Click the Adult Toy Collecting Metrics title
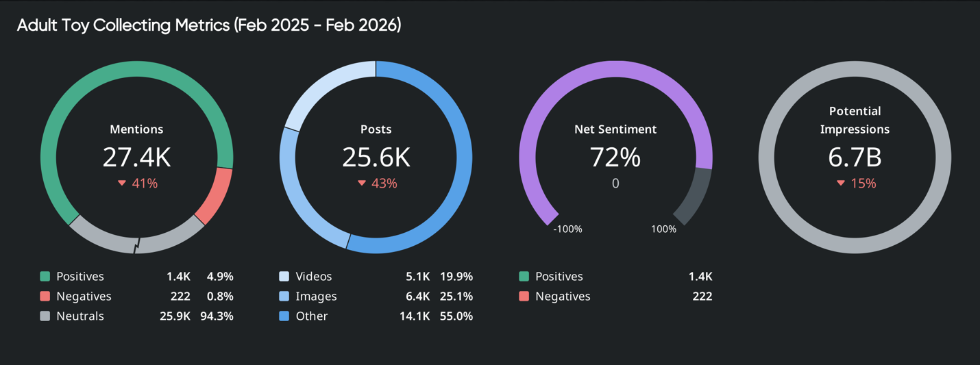Image resolution: width=980 pixels, height=365 pixels. [x=209, y=25]
